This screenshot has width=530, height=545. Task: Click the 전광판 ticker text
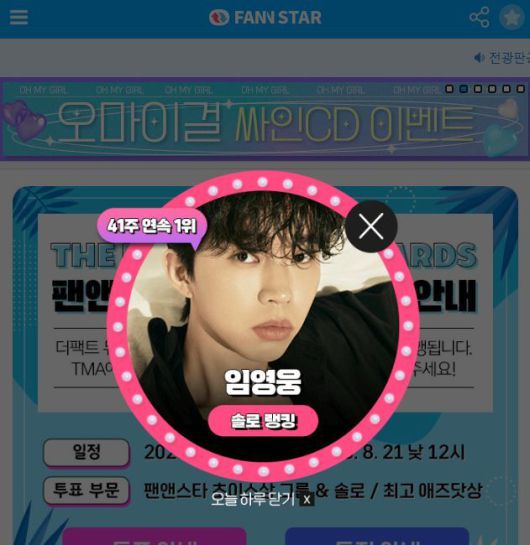click(x=509, y=57)
